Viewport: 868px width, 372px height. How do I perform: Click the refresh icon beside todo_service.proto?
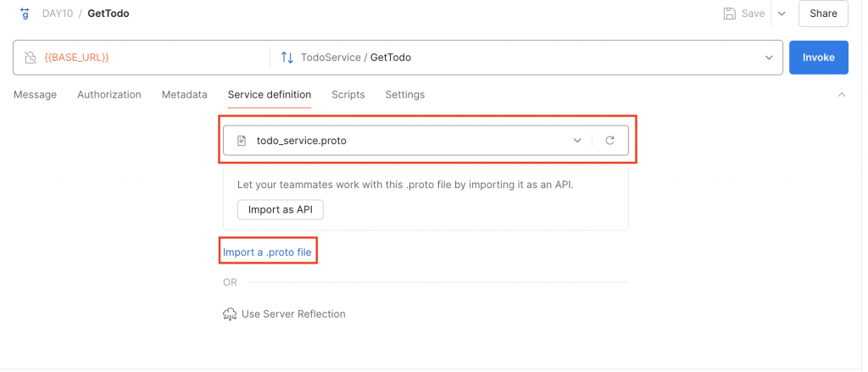coord(609,141)
